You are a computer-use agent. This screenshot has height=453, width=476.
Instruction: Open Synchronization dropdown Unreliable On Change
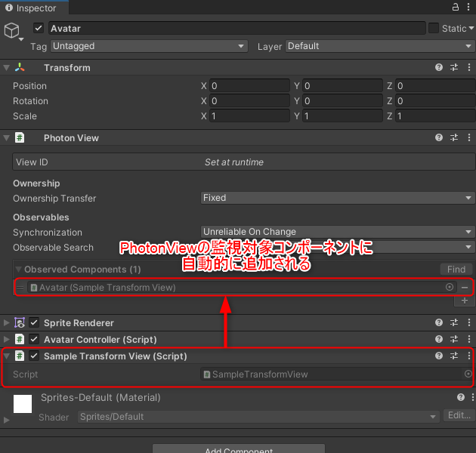(x=338, y=232)
